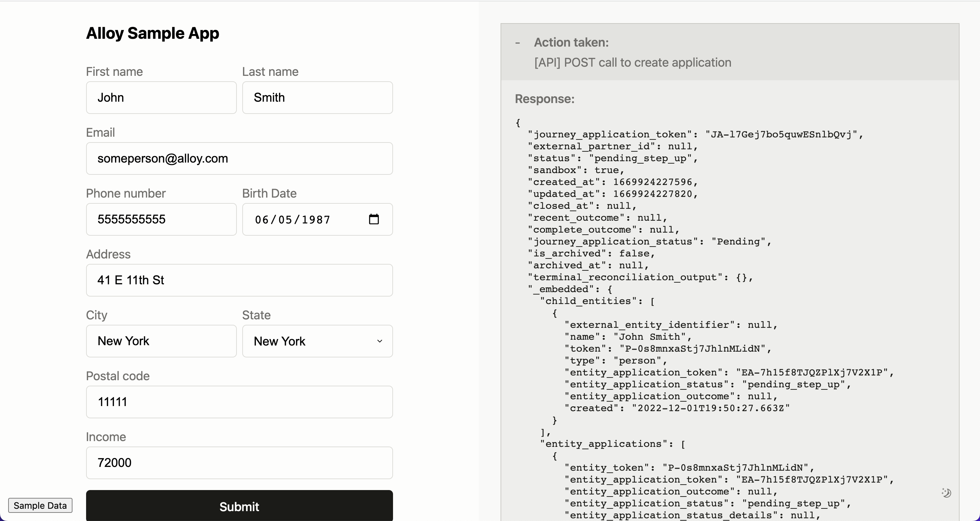Collapse the Action taken panel with minus sign
Screen dimensions: 980x521
(x=517, y=43)
